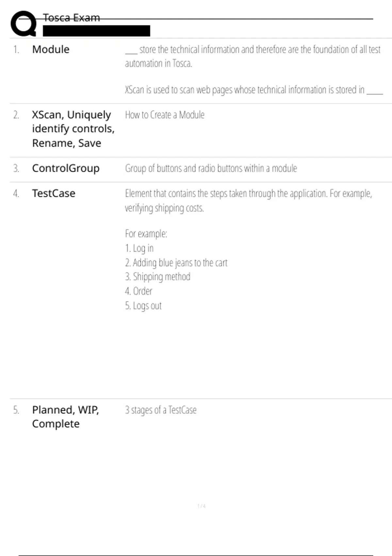Click the 5. Logs out step
The height and width of the screenshot is (556, 392).
point(143,306)
